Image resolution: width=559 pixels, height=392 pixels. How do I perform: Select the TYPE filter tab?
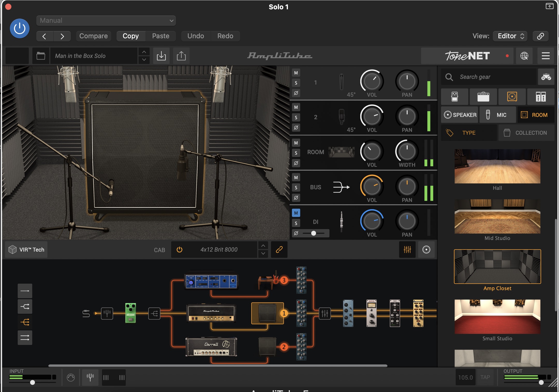[x=469, y=133]
